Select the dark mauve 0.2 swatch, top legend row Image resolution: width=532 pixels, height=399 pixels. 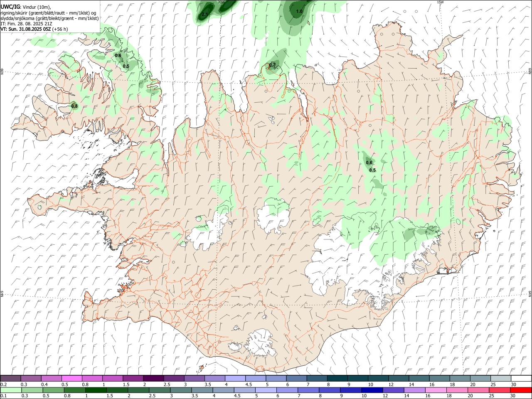(x=10, y=378)
